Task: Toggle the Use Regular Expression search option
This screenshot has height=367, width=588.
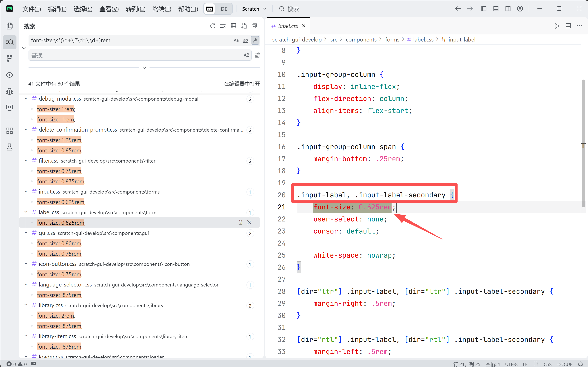Action: [x=255, y=40]
